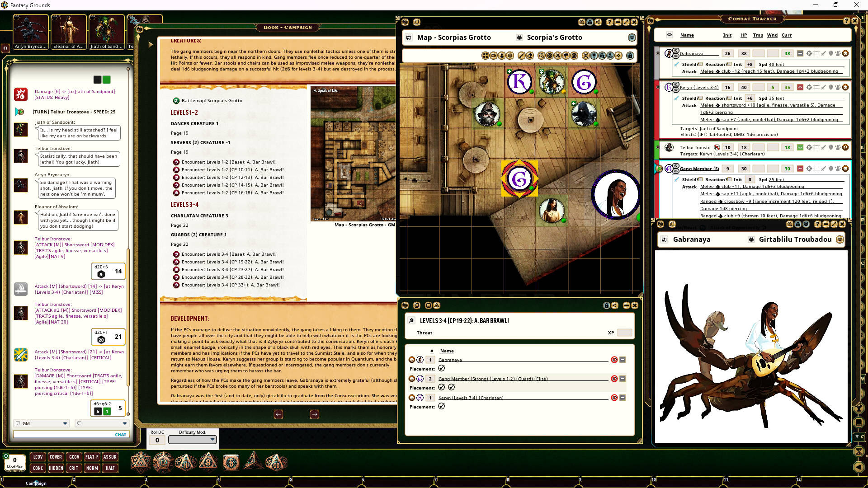Select the eraser tool in map toolbar
The image size is (868, 488).
(x=530, y=56)
